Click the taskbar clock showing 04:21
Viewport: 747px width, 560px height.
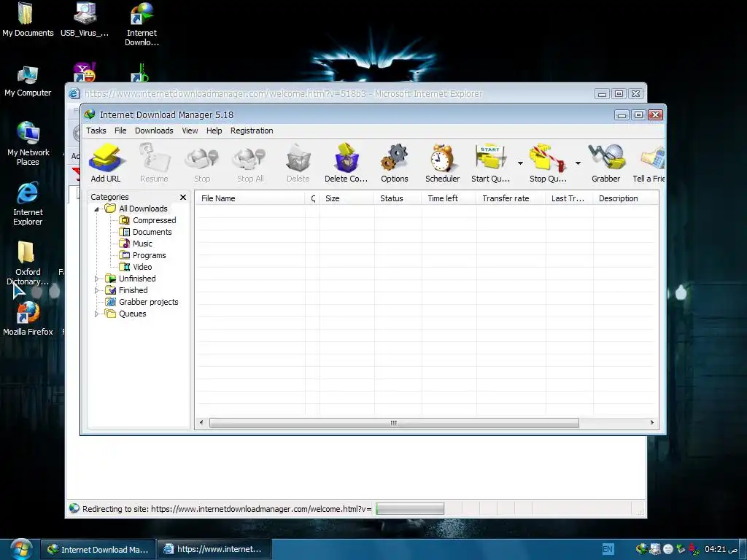(x=721, y=550)
